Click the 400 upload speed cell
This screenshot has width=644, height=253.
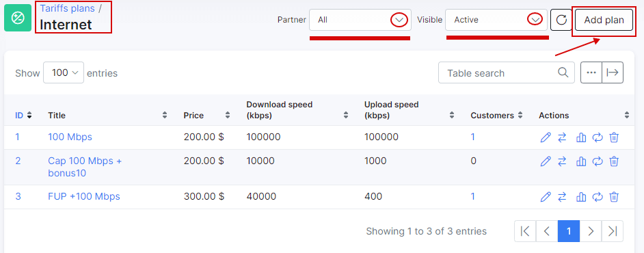pos(373,197)
